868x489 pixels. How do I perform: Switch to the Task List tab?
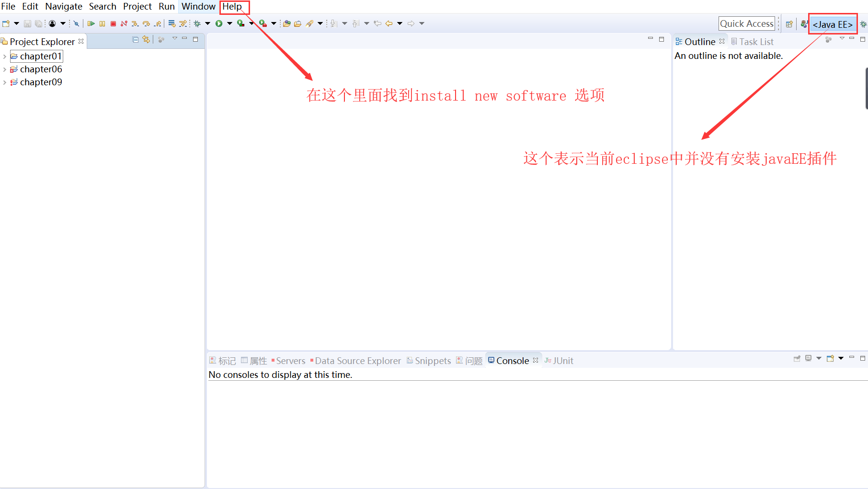(752, 42)
